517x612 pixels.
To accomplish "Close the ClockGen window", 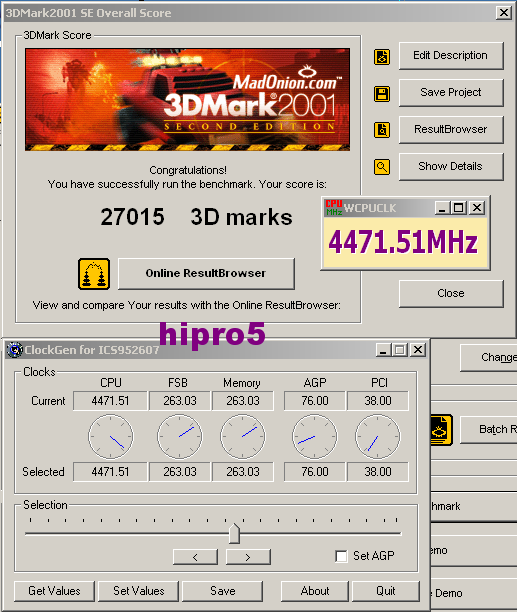I will point(418,350).
